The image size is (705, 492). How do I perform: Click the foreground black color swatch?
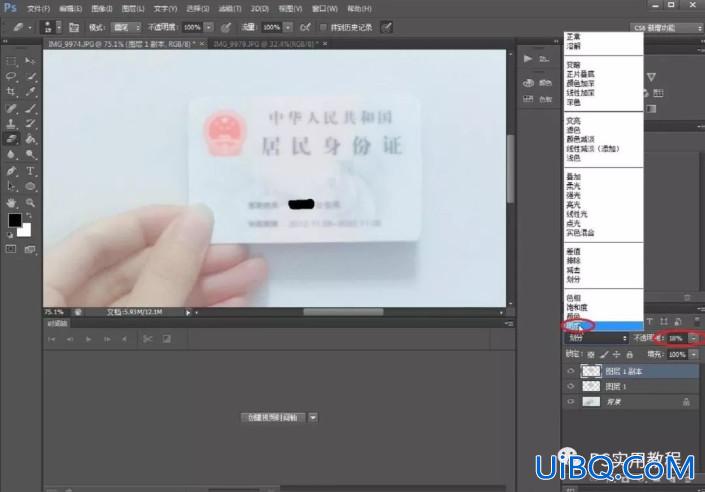14,220
